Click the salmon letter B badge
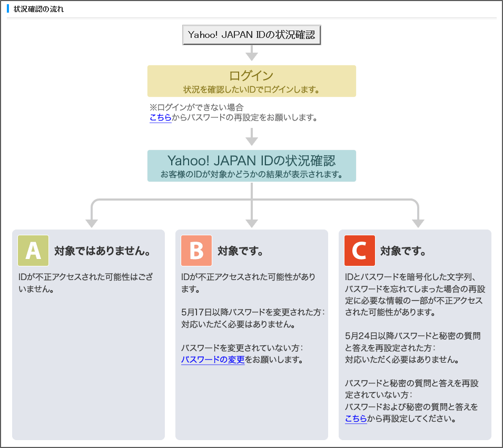This screenshot has width=503, height=448. (x=196, y=251)
